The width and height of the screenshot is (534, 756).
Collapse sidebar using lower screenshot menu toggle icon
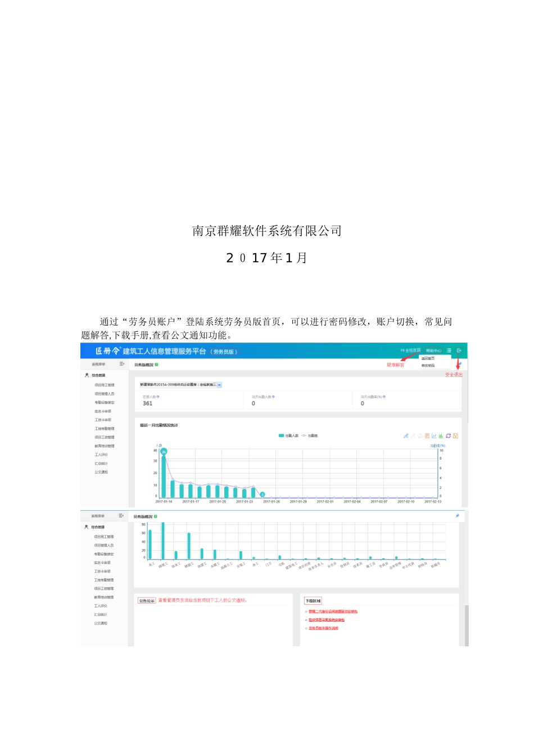pyautogui.click(x=121, y=515)
